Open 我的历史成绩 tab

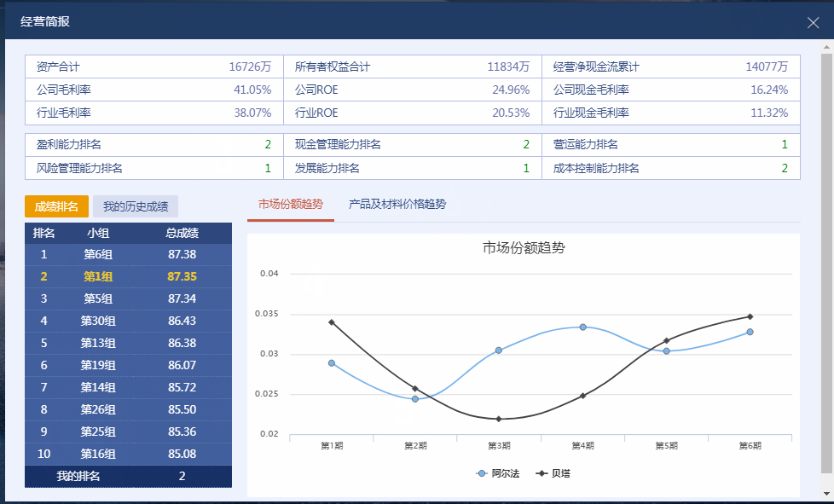click(x=136, y=206)
